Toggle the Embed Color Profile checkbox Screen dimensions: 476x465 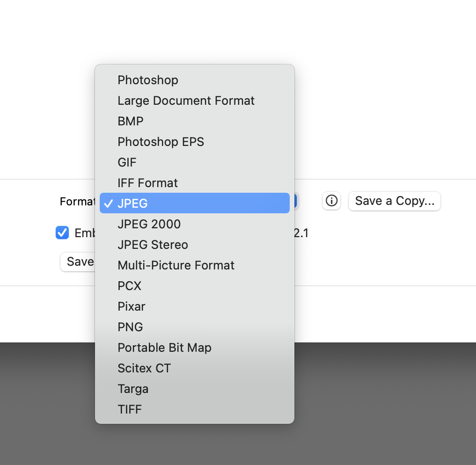tap(62, 232)
